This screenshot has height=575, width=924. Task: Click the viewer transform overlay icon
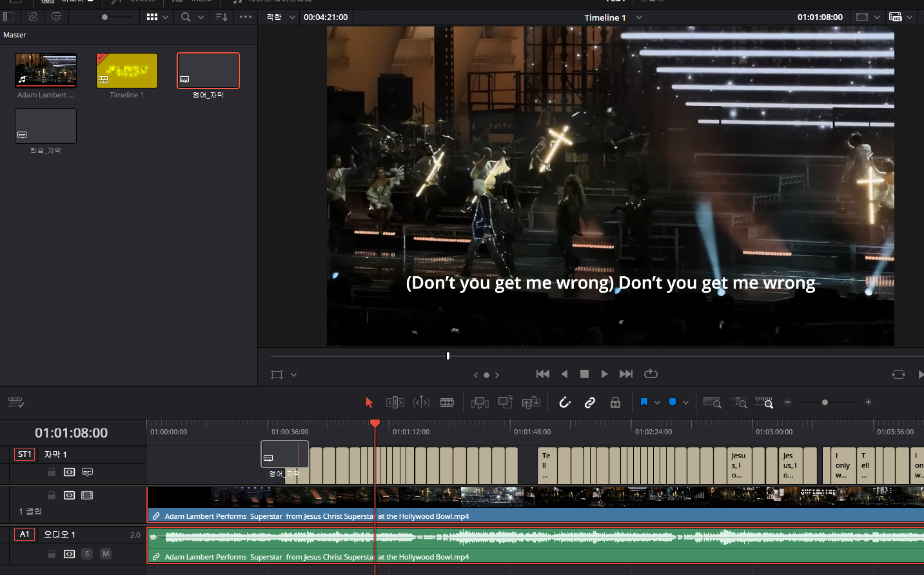pyautogui.click(x=277, y=374)
